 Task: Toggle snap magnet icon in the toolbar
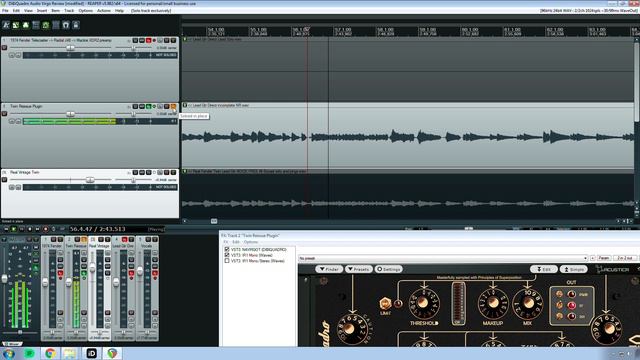[66, 25]
